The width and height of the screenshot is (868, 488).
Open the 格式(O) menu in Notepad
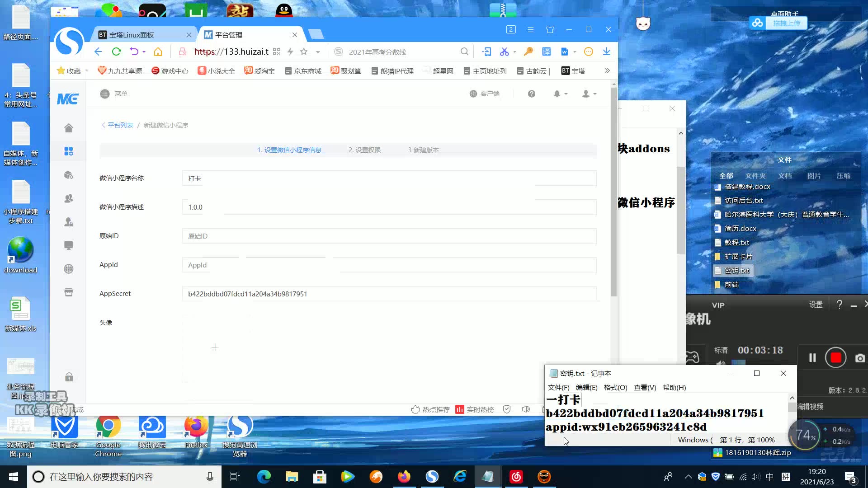tap(615, 387)
